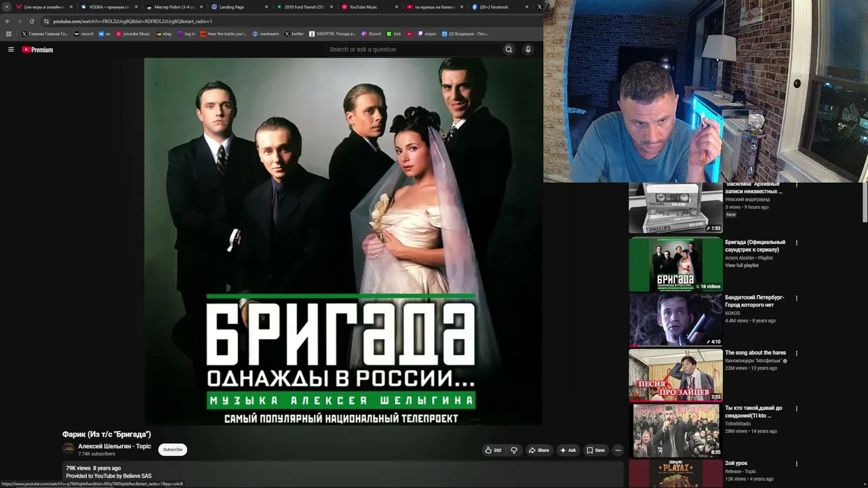Open the Бригада 18 videos playlist thumbnail
The image size is (868, 488).
pyautogui.click(x=675, y=264)
